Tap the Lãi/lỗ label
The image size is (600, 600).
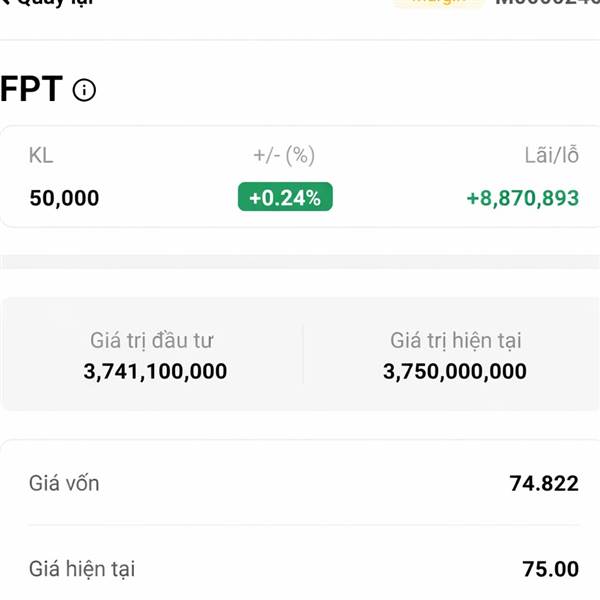[552, 155]
